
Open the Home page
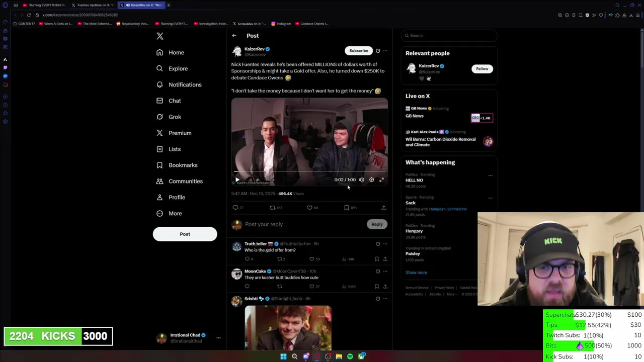click(170, 52)
